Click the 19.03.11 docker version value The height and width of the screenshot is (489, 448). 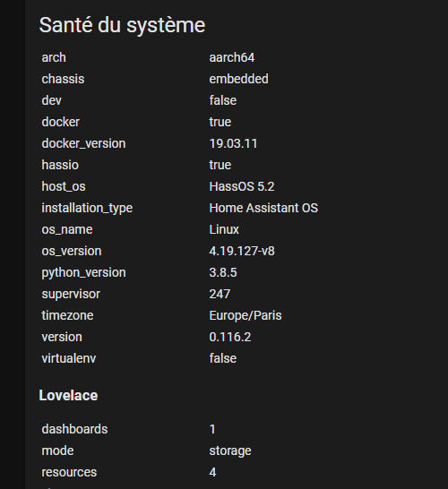pos(233,144)
